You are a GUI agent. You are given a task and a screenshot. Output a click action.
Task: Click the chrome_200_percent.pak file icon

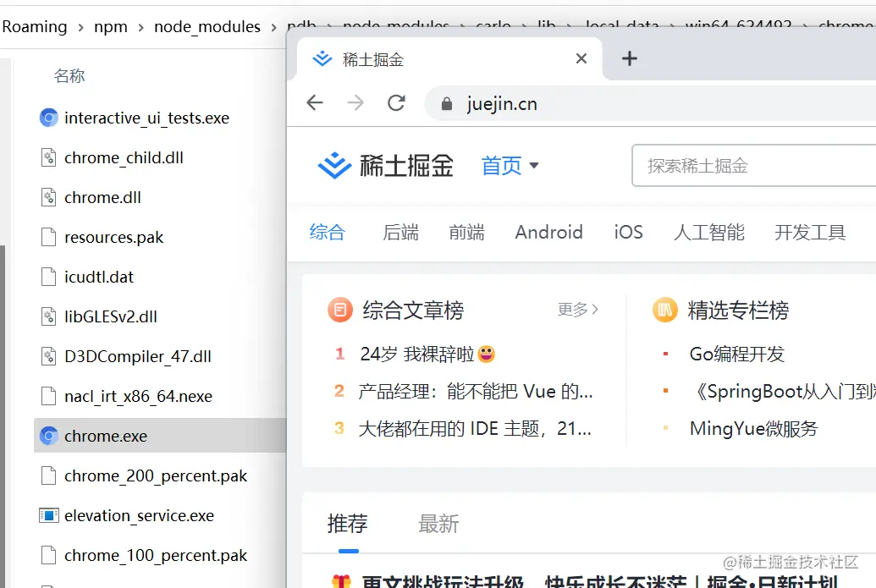tap(48, 475)
